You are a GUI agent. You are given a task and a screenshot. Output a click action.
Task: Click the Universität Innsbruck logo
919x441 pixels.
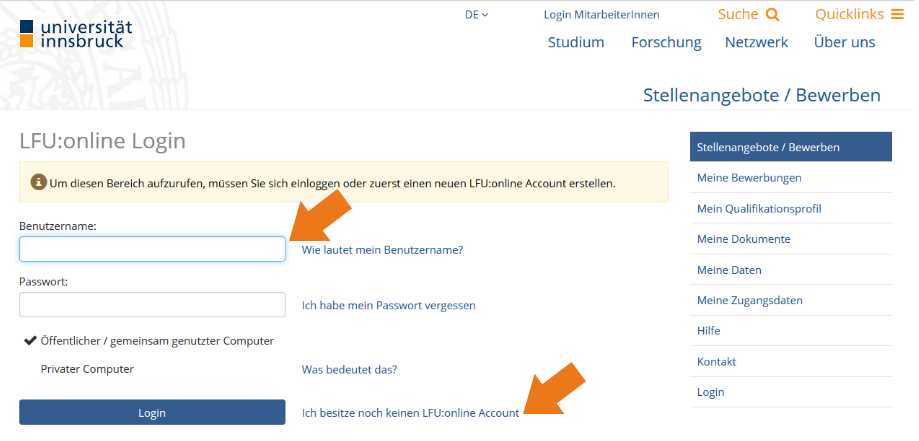[x=76, y=34]
